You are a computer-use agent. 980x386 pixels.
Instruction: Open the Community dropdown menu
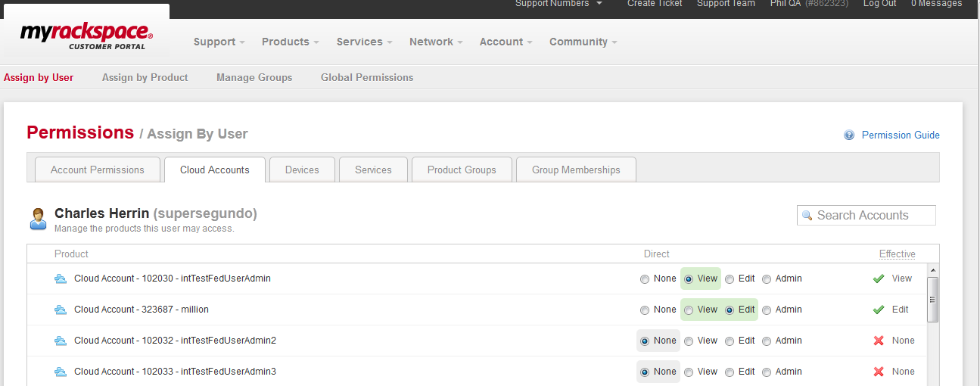coord(583,42)
